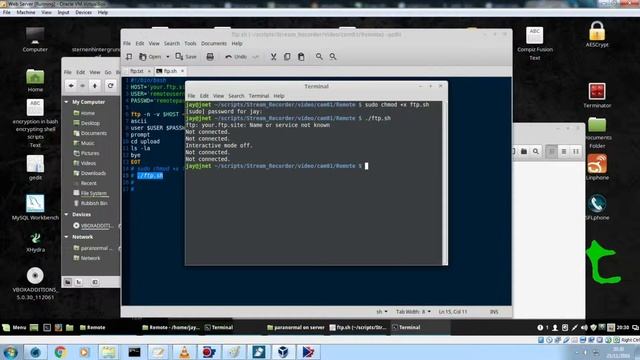Open the Tab Width dropdown in status bar
The image size is (640, 360).
[413, 311]
